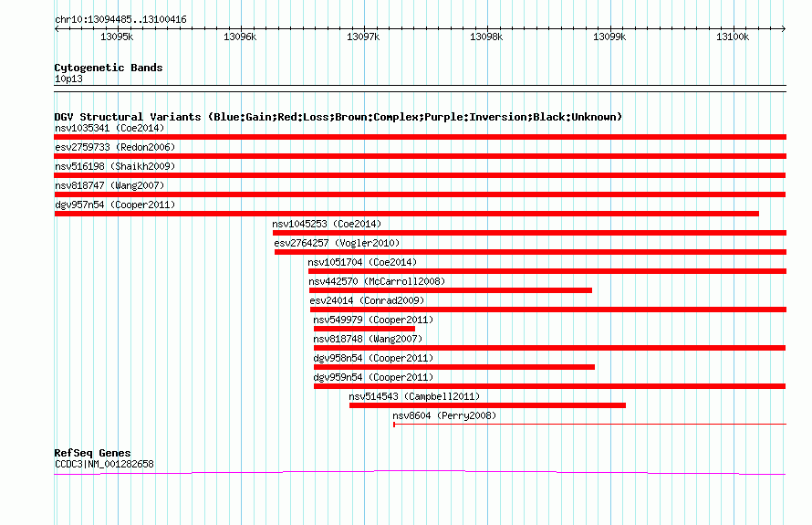The width and height of the screenshot is (812, 525).
Task: Select the red bar under dgv959n54
Action: pyautogui.click(x=550, y=386)
